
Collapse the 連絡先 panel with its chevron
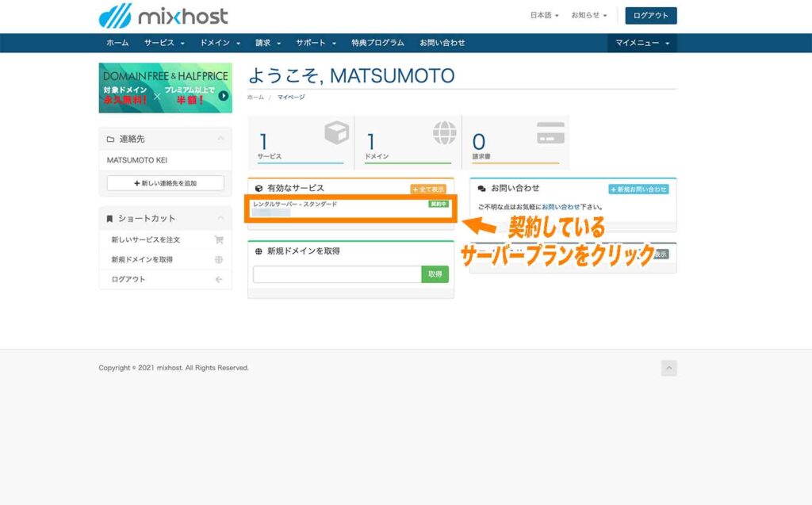220,137
